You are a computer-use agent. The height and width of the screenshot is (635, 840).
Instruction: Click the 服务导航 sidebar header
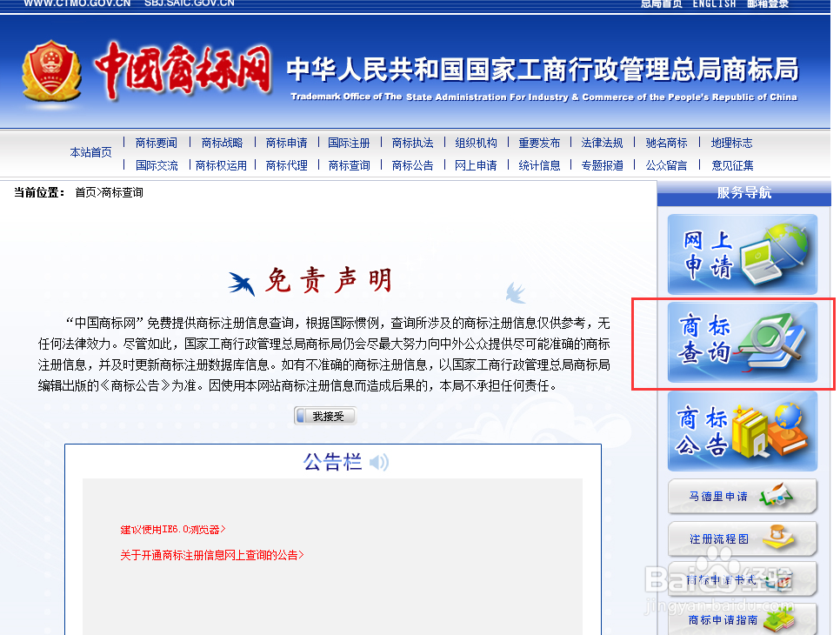point(744,192)
